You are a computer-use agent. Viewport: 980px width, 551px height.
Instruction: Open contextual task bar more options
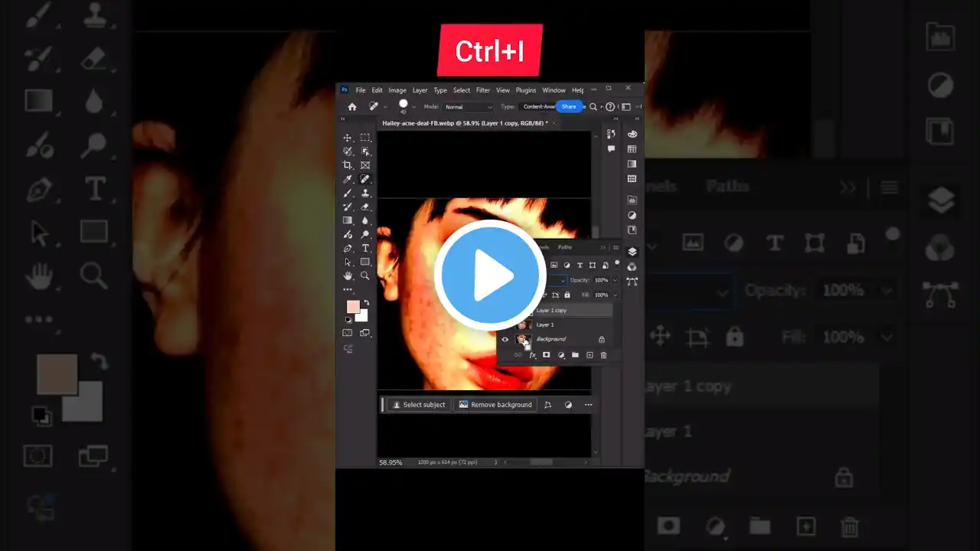point(588,405)
